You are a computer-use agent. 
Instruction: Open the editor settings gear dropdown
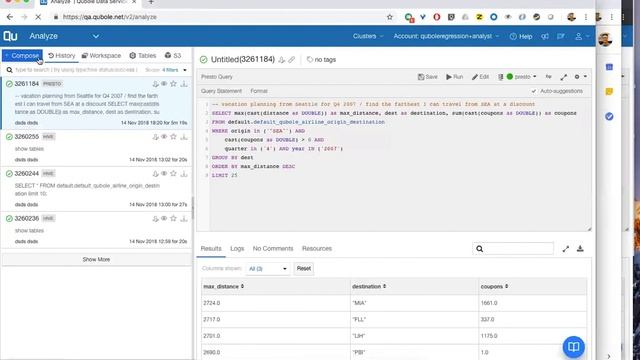click(580, 77)
